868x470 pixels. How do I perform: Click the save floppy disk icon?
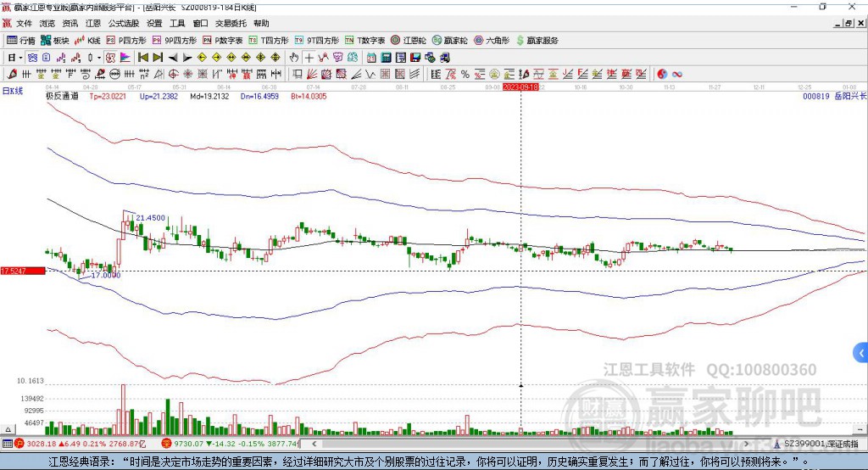coord(415,58)
